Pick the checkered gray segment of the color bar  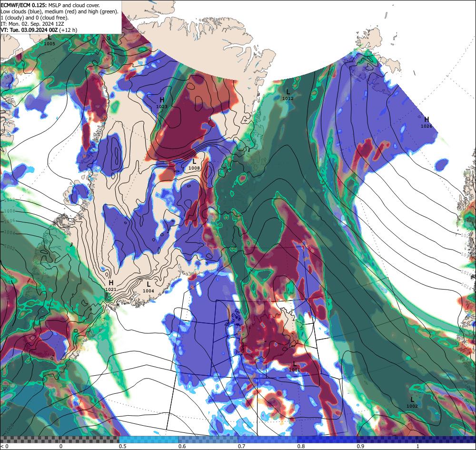pyautogui.click(x=60, y=440)
